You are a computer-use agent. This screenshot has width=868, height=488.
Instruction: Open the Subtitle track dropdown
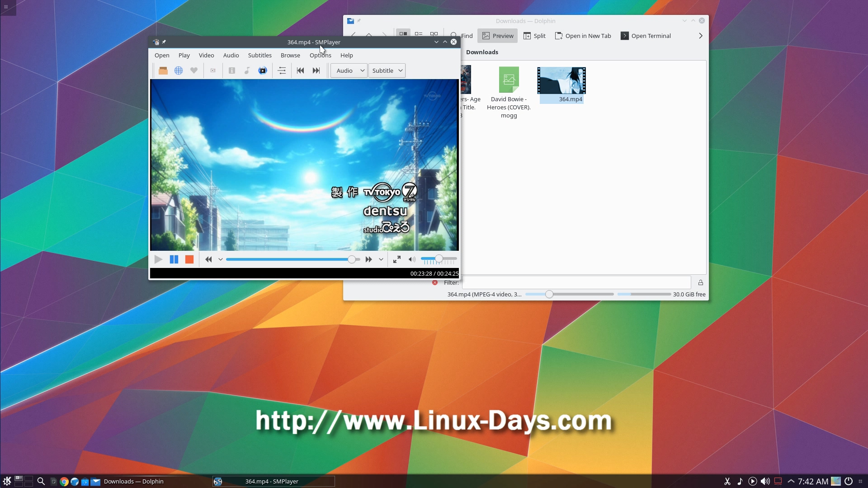387,70
